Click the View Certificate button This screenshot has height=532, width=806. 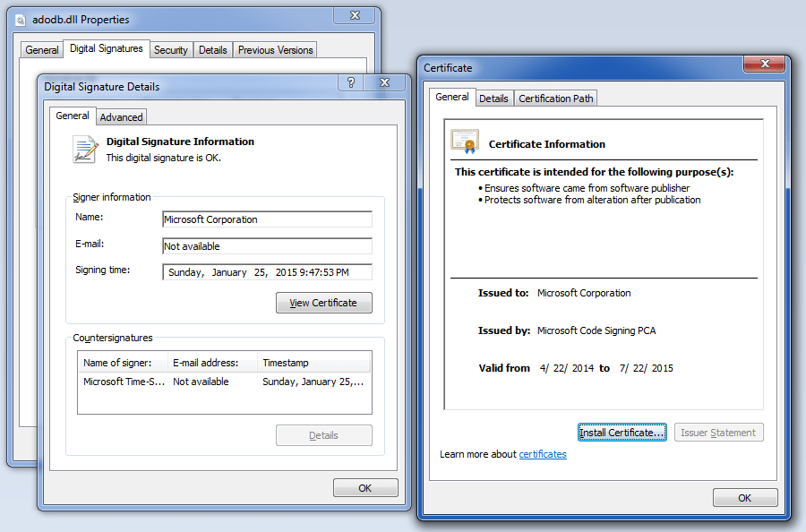click(x=323, y=303)
